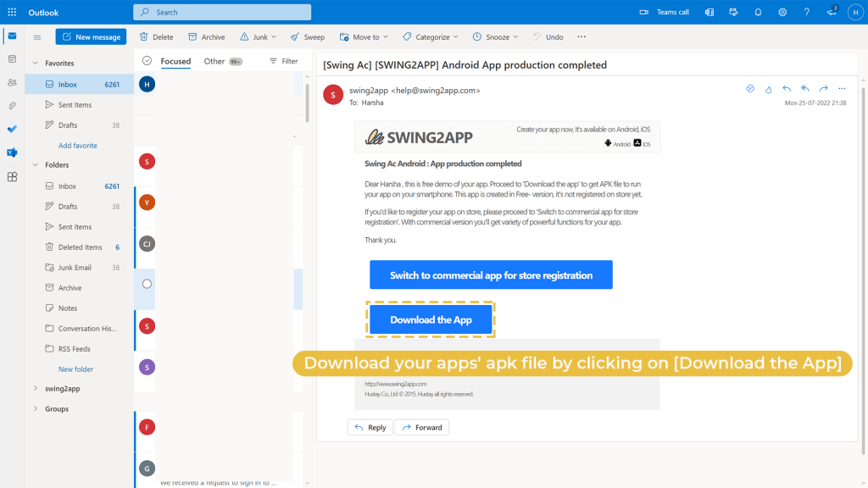868x488 pixels.
Task: Open feedback megaphone icon
Action: coord(832,12)
